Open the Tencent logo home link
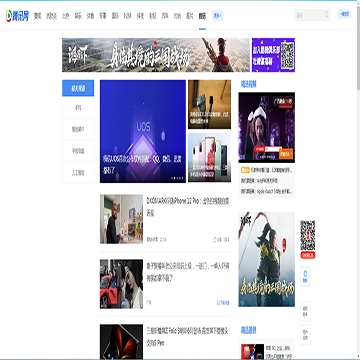The height and width of the screenshot is (360, 360). coord(17,16)
